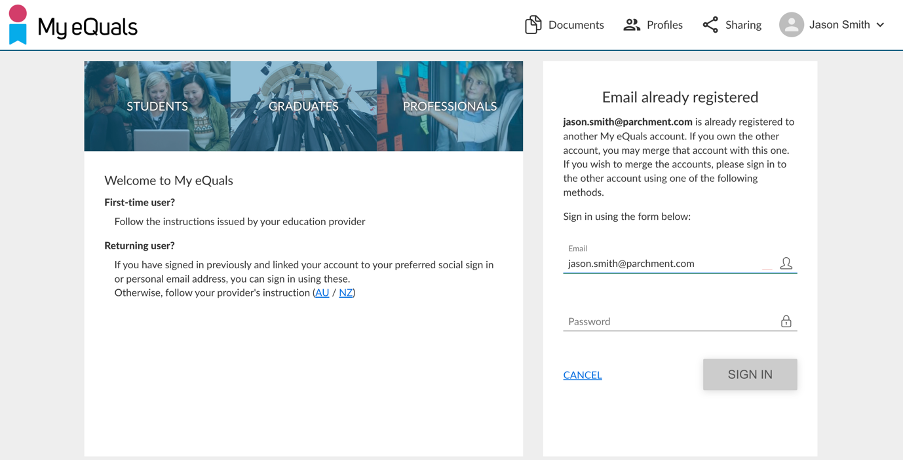904x460 pixels.
Task: Expand the Jason Smith account dropdown chevron
Action: pos(880,25)
